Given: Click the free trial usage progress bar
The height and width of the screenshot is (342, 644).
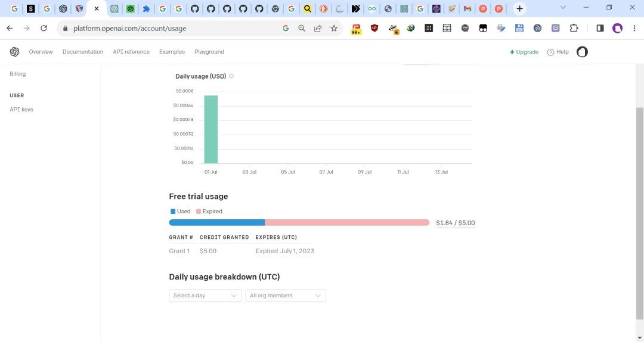Looking at the screenshot, I should (x=299, y=222).
